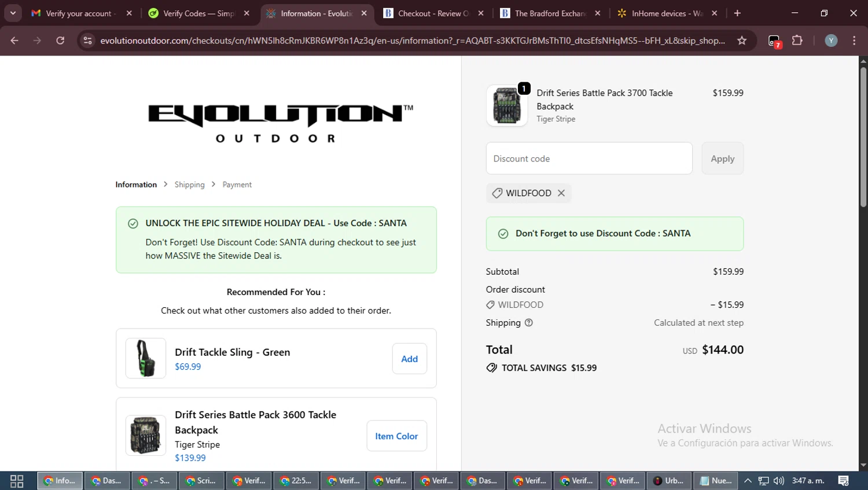Click the Battle Pack 3600 product thumbnail
Screen dimensions: 868x490
pyautogui.click(x=146, y=436)
